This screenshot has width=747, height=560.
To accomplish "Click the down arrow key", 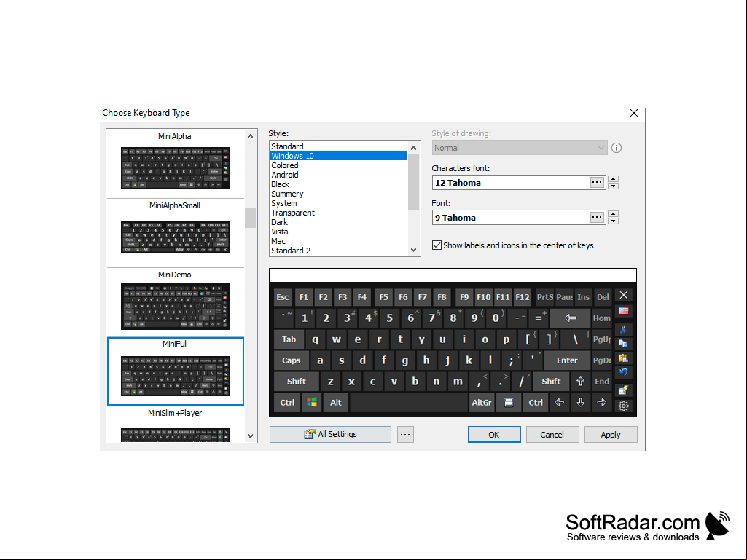I will (x=580, y=403).
